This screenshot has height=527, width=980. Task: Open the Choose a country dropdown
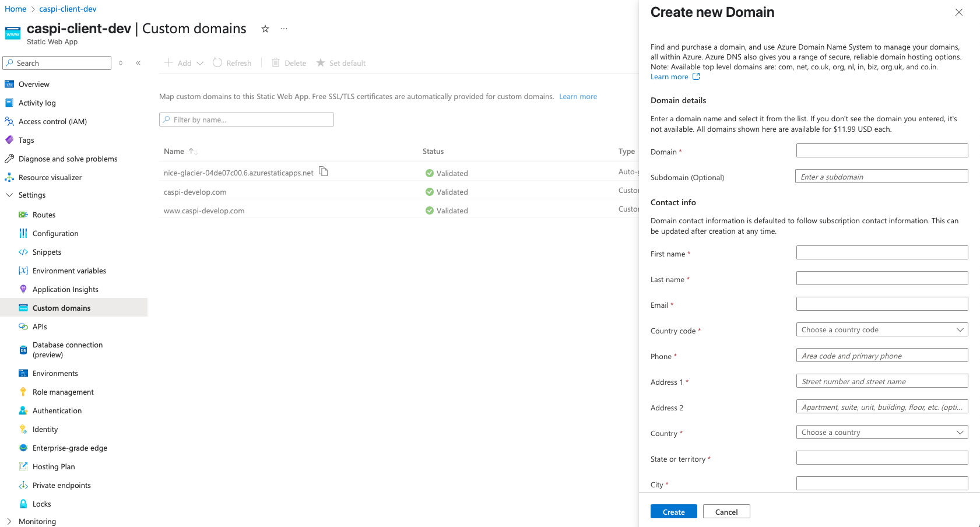point(881,433)
